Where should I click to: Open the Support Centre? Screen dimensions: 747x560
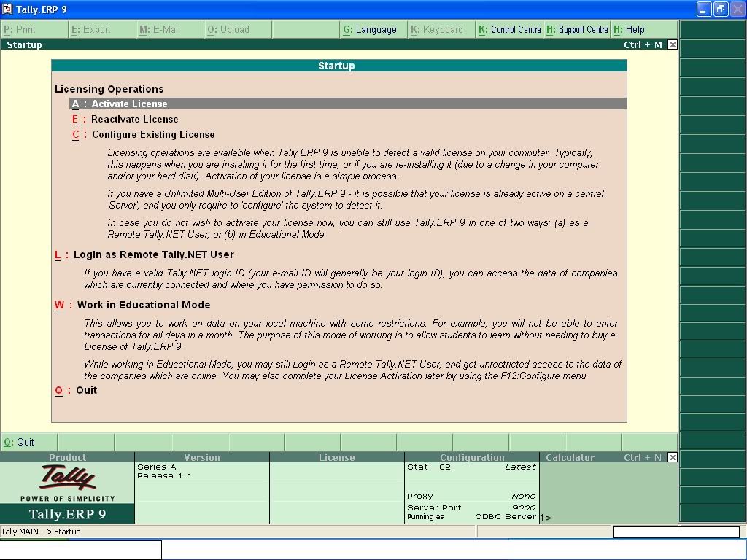(x=577, y=29)
